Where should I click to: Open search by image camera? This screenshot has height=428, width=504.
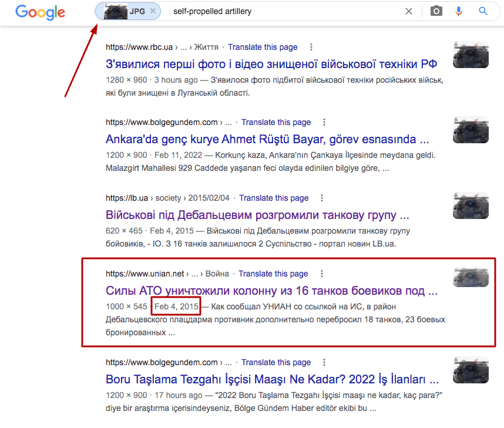point(436,11)
